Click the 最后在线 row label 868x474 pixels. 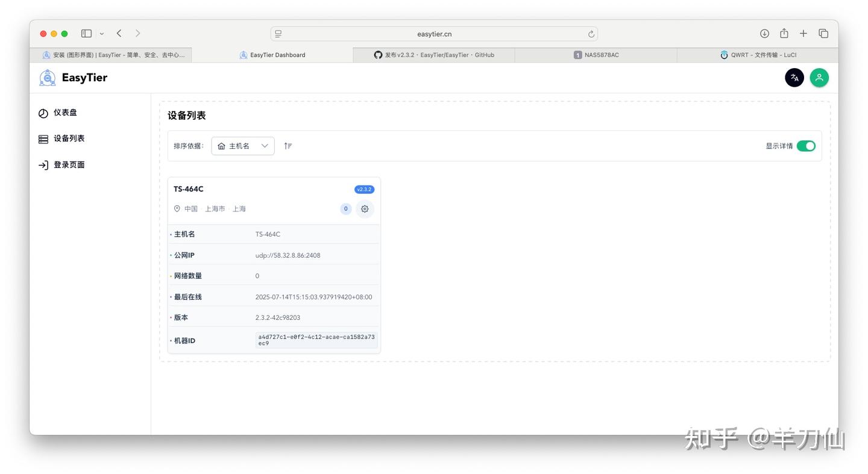188,297
